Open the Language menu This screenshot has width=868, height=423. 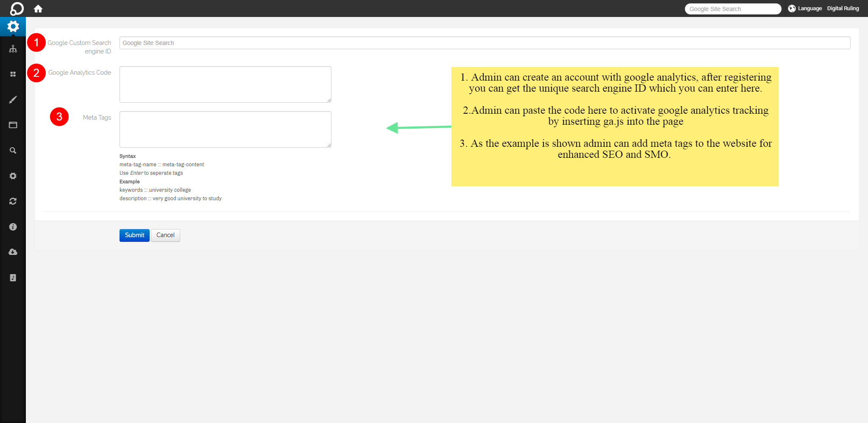[x=805, y=8]
